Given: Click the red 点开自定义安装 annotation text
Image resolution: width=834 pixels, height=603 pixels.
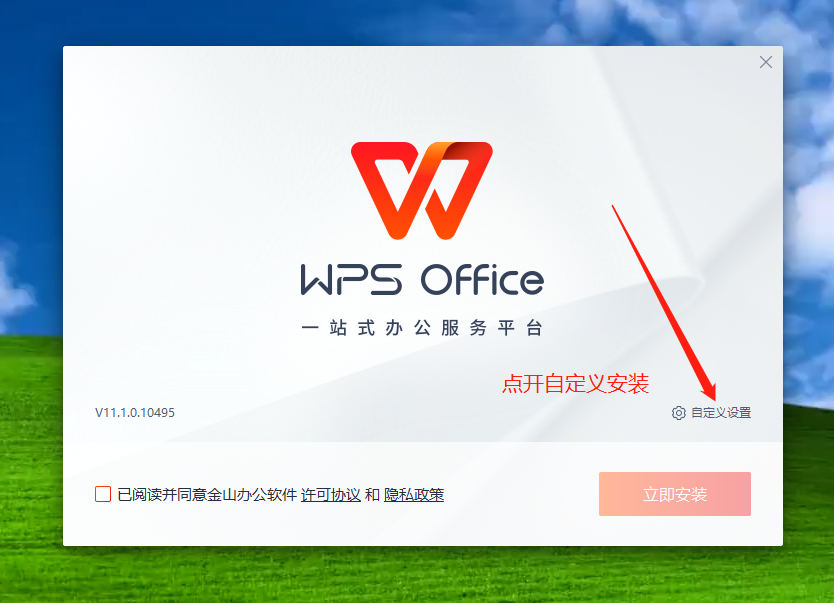Looking at the screenshot, I should coord(576,383).
